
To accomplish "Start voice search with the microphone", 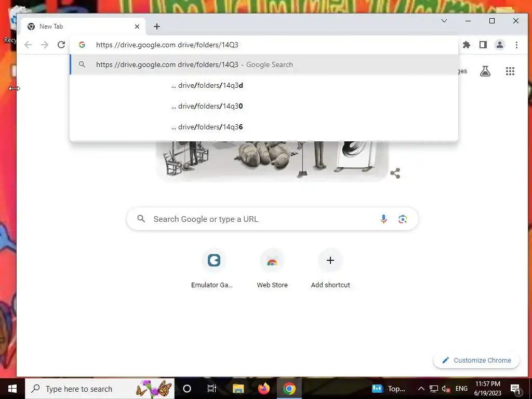I will click(x=383, y=219).
